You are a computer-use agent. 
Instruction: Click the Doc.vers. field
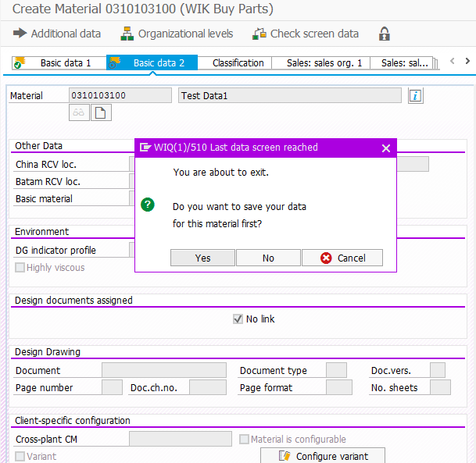(438, 370)
